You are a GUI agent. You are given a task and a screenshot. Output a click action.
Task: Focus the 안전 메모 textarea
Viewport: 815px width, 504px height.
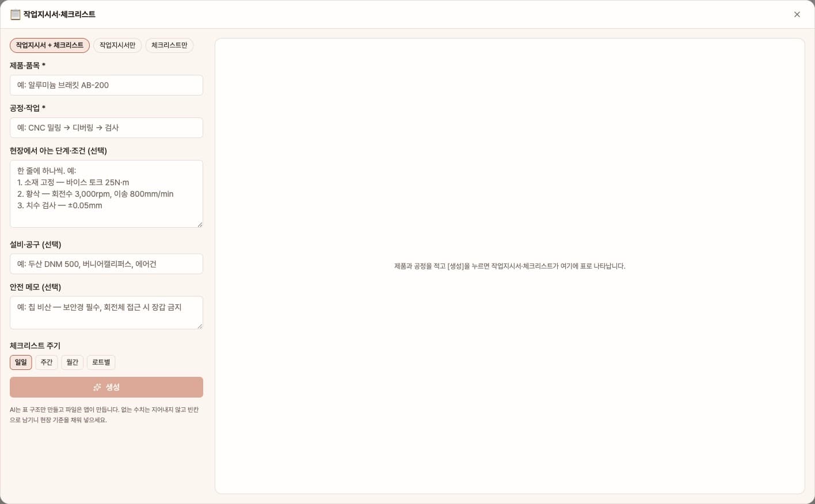tap(106, 313)
